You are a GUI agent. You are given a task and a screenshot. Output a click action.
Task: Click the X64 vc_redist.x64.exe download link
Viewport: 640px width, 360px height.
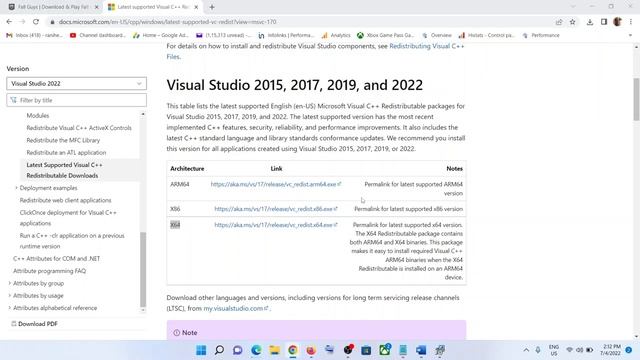(x=276, y=224)
